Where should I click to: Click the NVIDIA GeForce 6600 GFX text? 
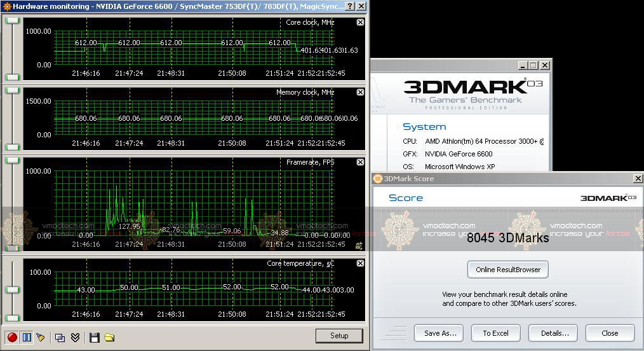[x=459, y=154]
